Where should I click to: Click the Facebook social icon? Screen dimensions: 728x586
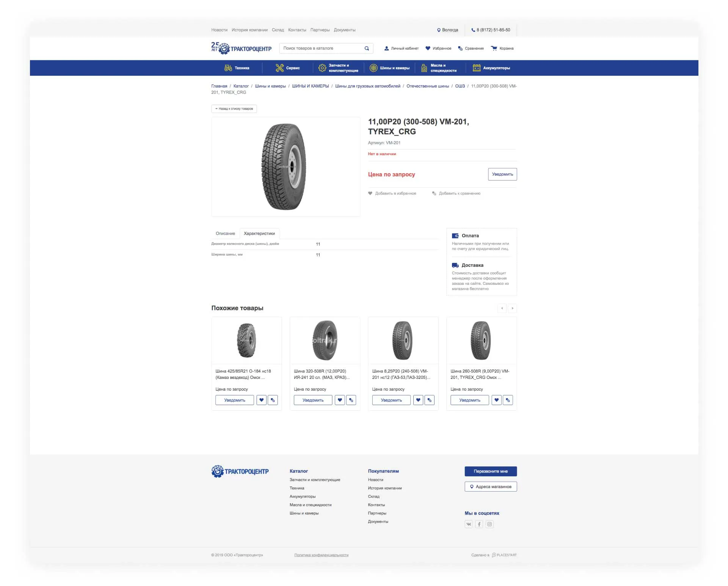479,524
